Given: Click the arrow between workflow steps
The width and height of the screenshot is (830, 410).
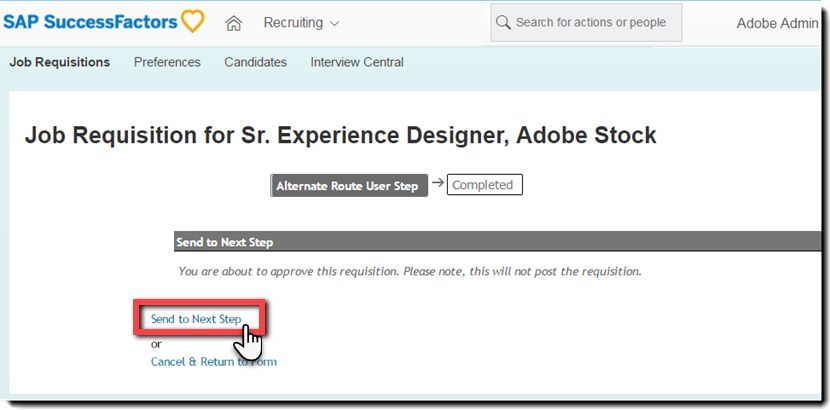Looking at the screenshot, I should pyautogui.click(x=437, y=183).
